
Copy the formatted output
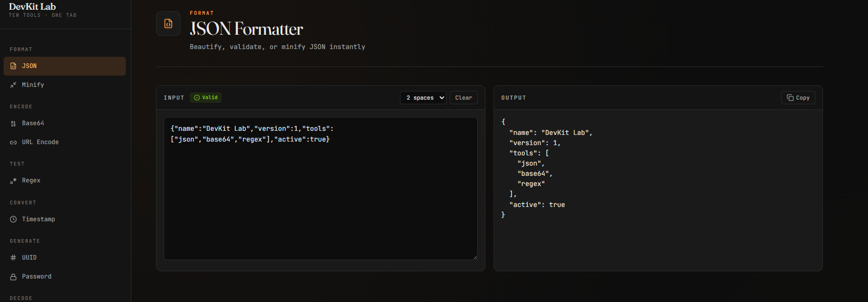[x=798, y=98]
